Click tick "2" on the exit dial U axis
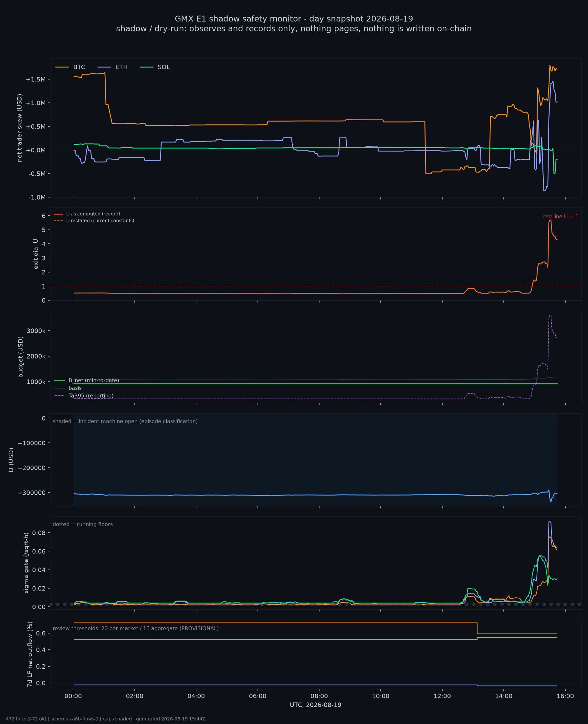Viewport: 588px width, 724px height. (x=44, y=272)
